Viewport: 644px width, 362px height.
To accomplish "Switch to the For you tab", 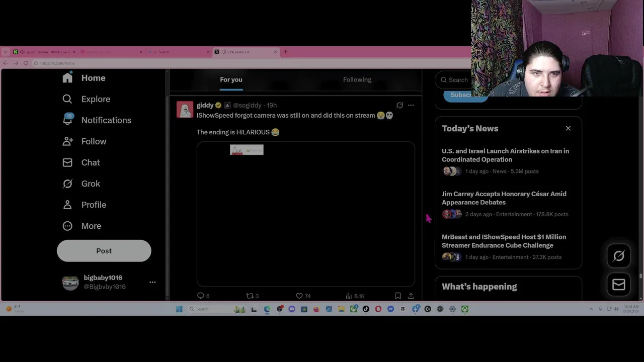I will click(231, 79).
